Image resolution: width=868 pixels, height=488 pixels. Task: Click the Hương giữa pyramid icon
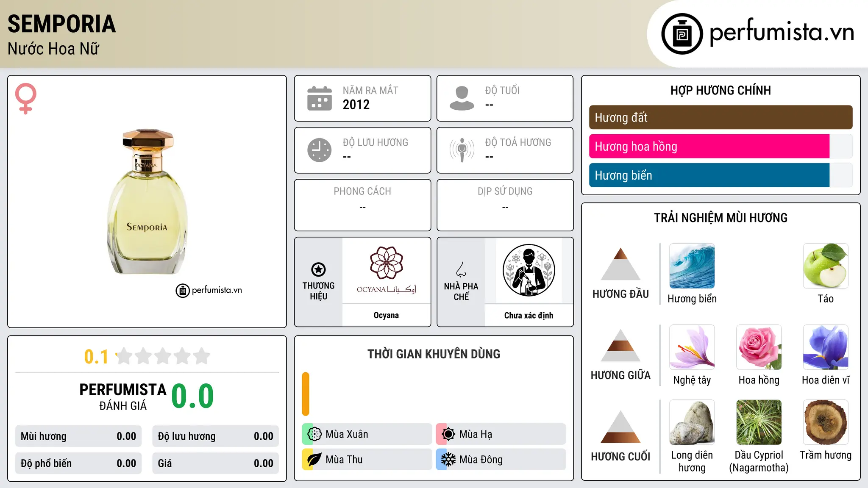[620, 345]
